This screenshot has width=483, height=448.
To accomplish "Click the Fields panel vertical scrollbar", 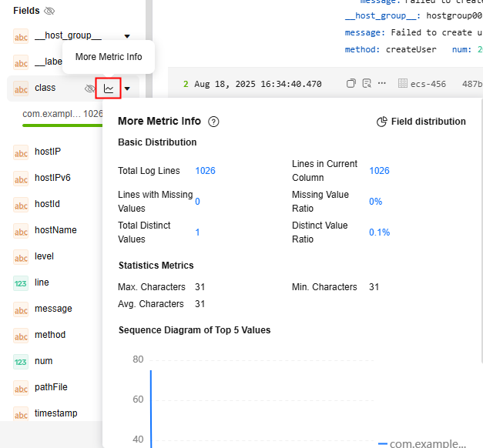I will (x=149, y=49).
